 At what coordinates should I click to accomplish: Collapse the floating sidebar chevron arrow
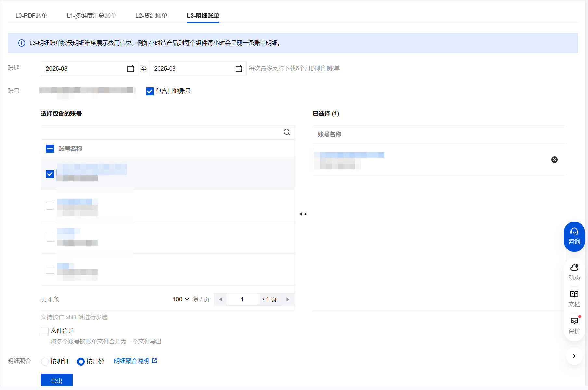574,356
